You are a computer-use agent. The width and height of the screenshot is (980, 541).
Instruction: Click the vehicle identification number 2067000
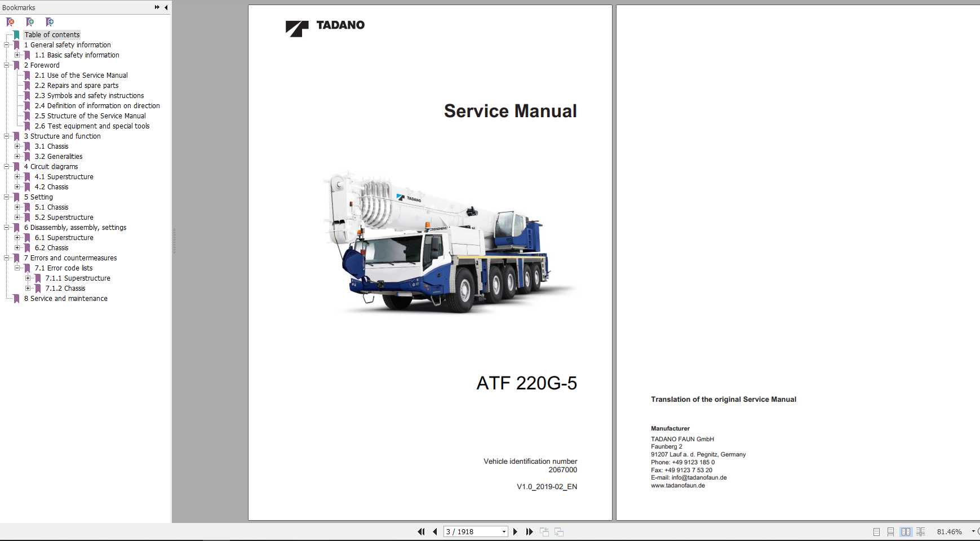(x=562, y=470)
